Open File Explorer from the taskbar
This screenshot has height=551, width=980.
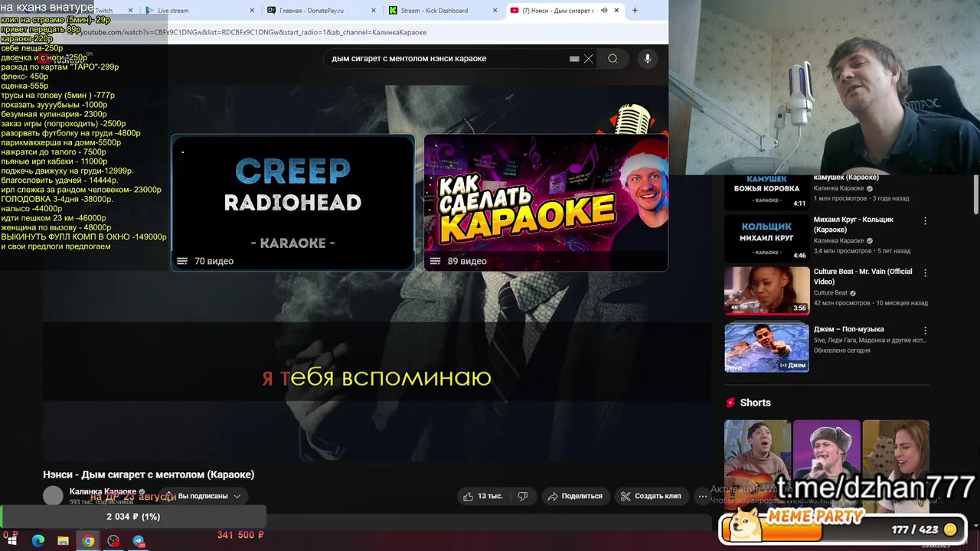[x=64, y=541]
